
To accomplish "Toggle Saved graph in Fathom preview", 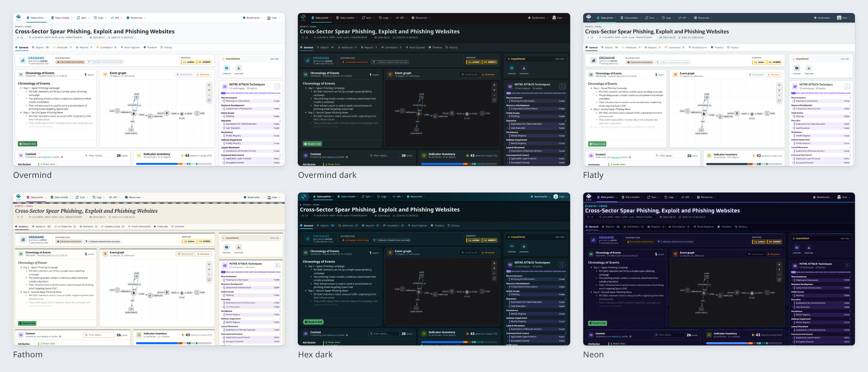I will (x=186, y=254).
